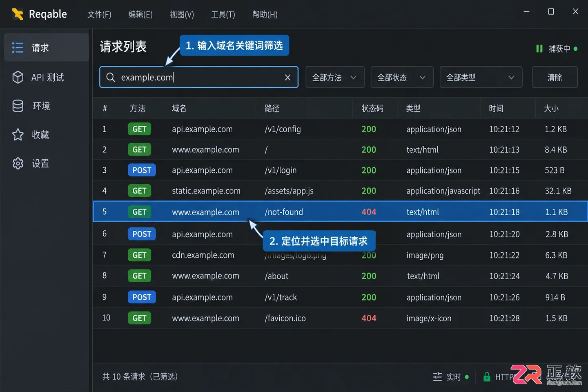The width and height of the screenshot is (588, 392).
Task: Sort by the 方法 column header
Action: [x=138, y=108]
